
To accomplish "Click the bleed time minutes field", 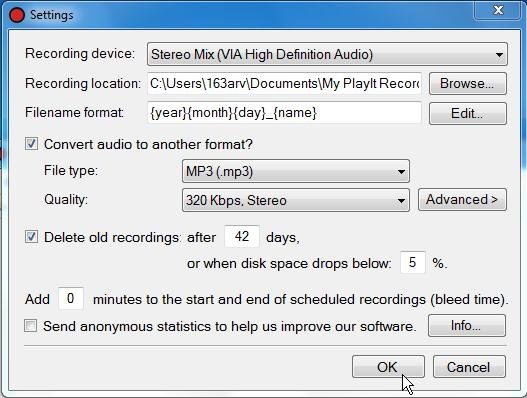I will (x=71, y=298).
